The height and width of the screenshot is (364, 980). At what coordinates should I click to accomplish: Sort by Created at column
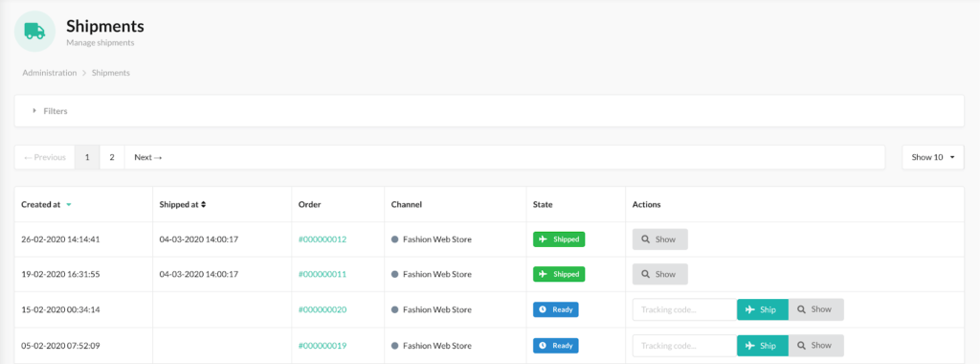point(46,205)
